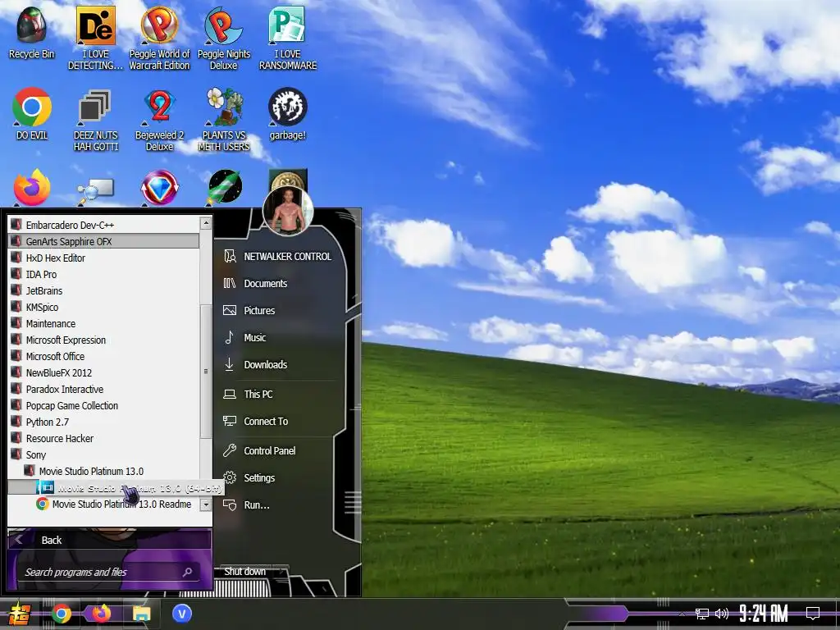The height and width of the screenshot is (630, 840).
Task: Launch PLANTS VS METH USERS icon
Action: pyautogui.click(x=224, y=120)
